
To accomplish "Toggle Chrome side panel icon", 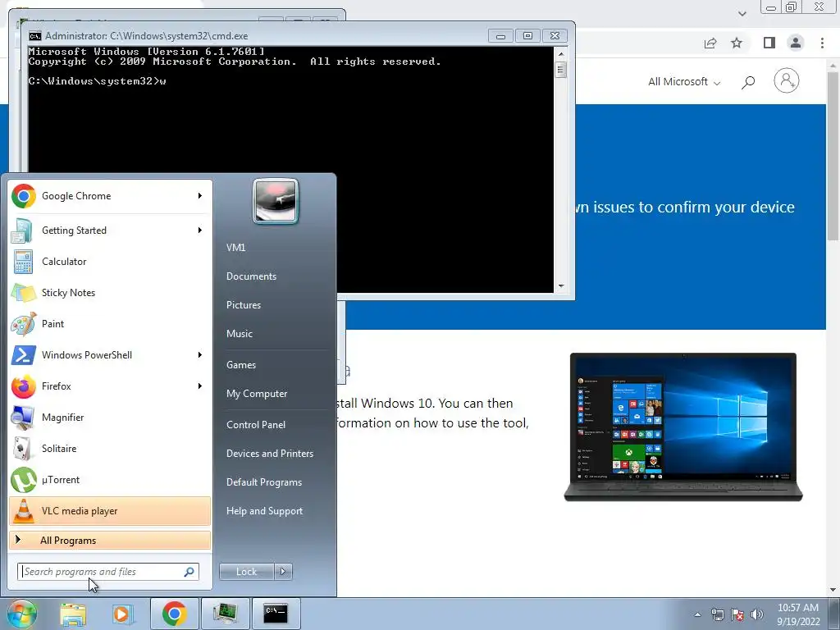I will (769, 43).
